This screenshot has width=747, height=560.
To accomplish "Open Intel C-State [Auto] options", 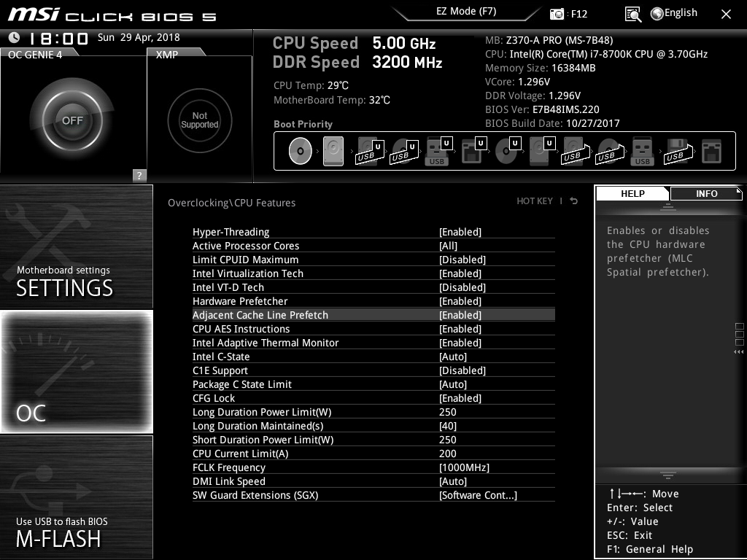I will click(x=373, y=356).
